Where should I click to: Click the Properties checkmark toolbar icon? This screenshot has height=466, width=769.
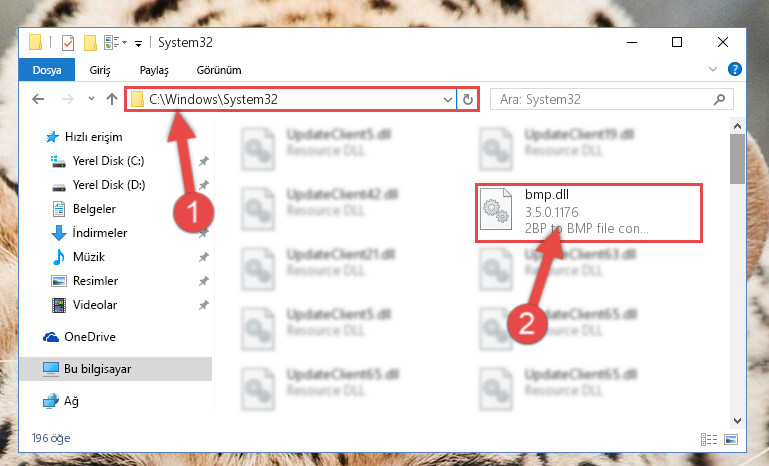tap(68, 43)
